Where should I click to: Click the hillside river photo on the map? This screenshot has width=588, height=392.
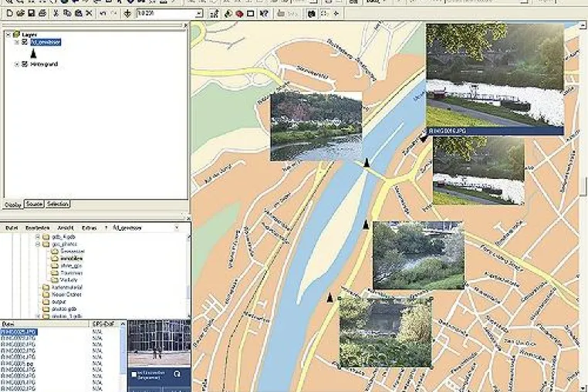tap(316, 127)
